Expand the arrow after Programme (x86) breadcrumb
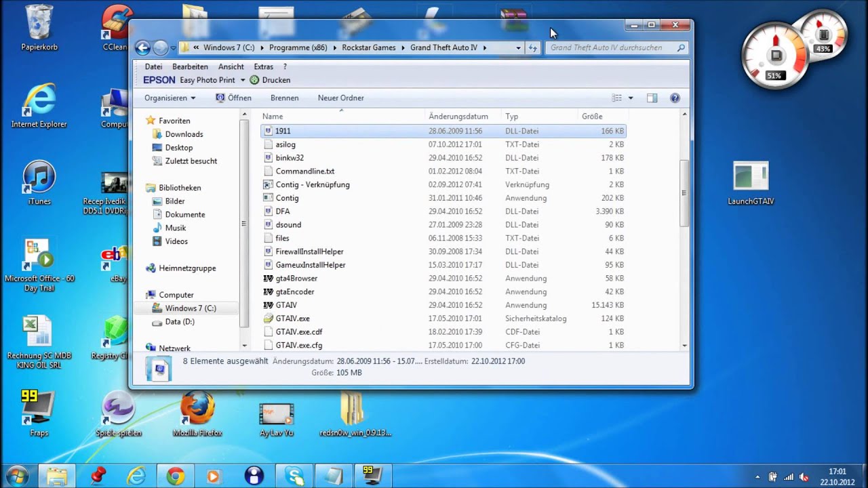The height and width of the screenshot is (488, 868). click(334, 48)
